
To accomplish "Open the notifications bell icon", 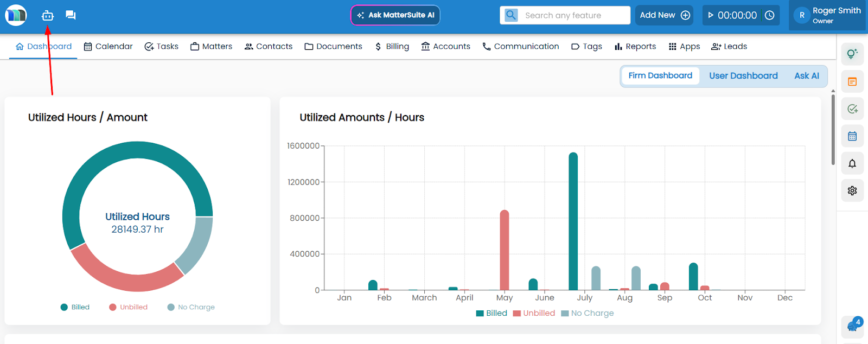I will click(852, 163).
